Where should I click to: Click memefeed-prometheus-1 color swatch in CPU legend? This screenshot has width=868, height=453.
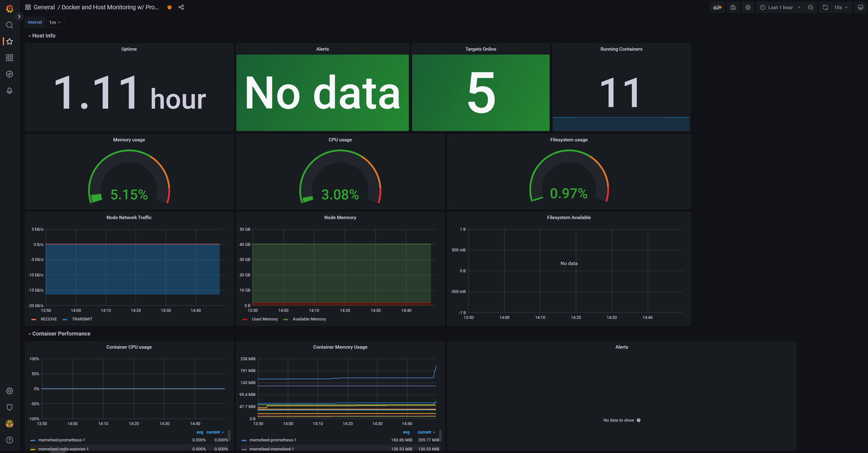(x=33, y=440)
